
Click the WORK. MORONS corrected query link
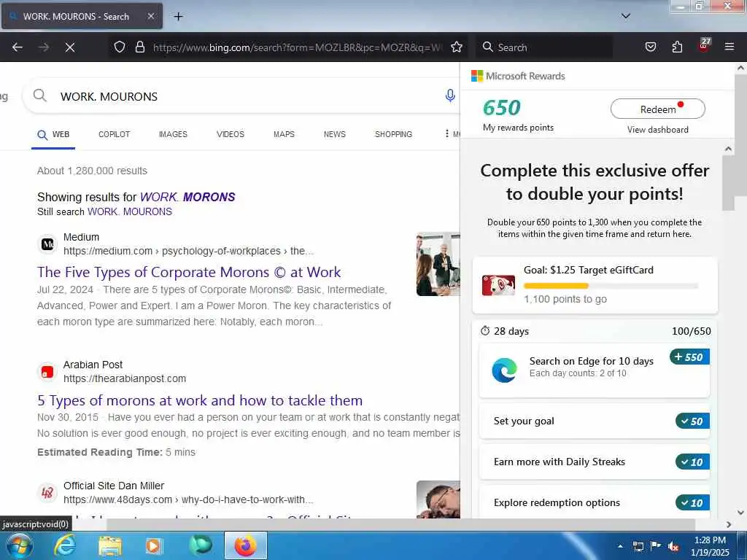coord(187,197)
